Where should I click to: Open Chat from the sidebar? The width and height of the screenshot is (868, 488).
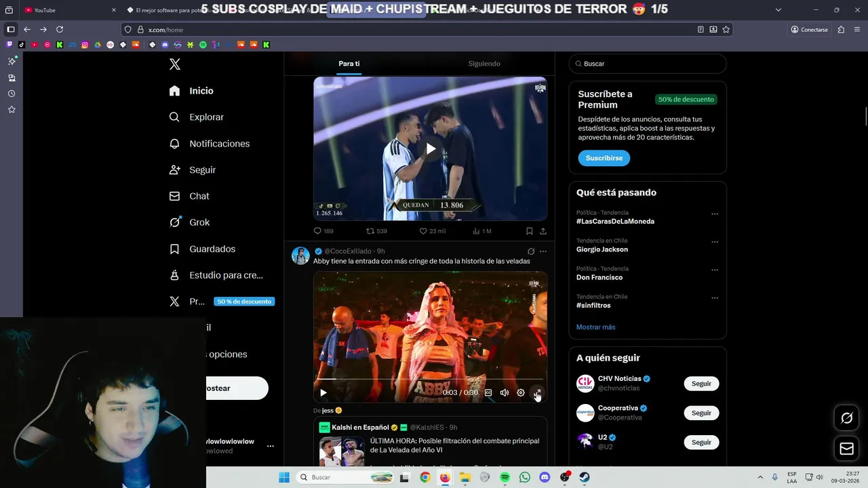190,196
